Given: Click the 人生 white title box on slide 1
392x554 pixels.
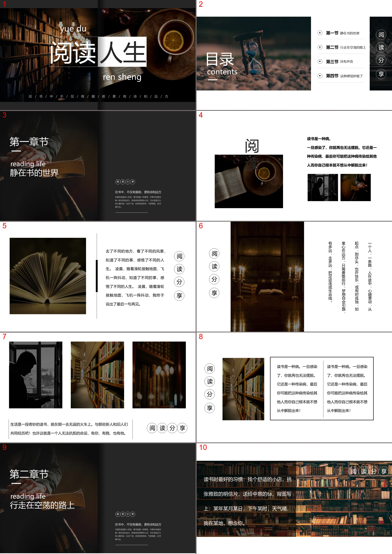Looking at the screenshot, I should 122,52.
